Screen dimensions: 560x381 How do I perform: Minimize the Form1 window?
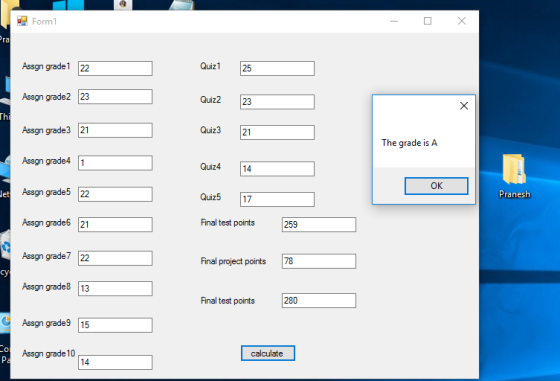point(394,21)
